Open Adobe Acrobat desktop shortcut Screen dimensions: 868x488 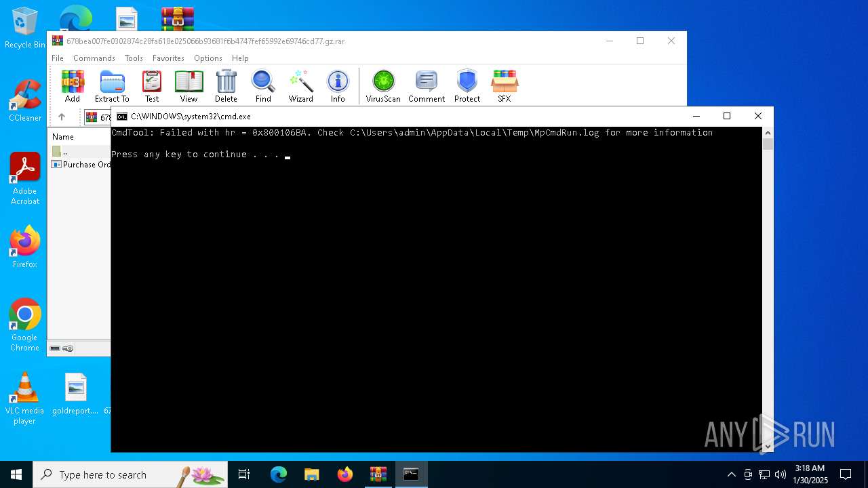pos(25,179)
